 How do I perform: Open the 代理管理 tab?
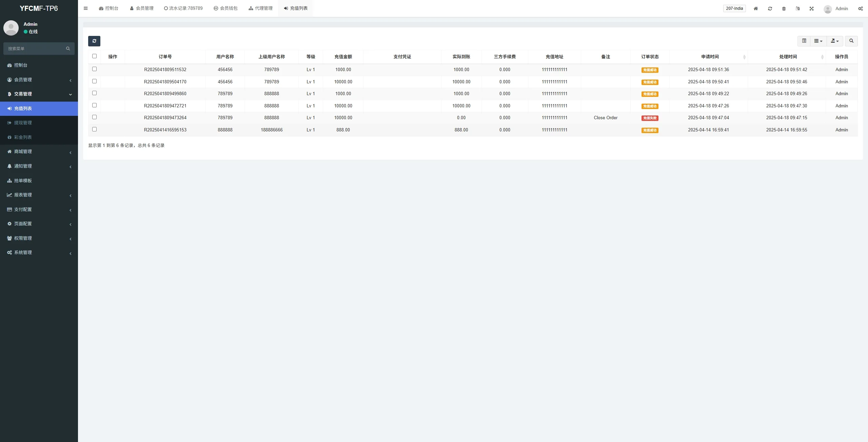click(x=260, y=8)
